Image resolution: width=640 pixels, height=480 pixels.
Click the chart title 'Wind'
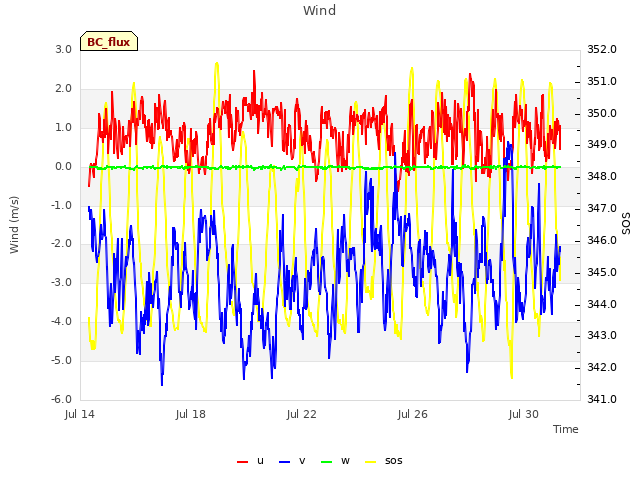(319, 10)
